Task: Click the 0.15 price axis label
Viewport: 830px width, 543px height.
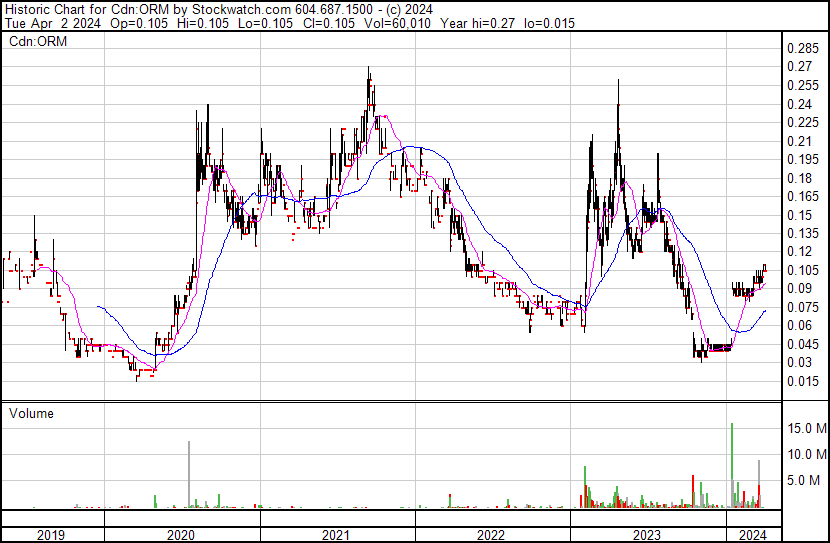Action: 799,215
